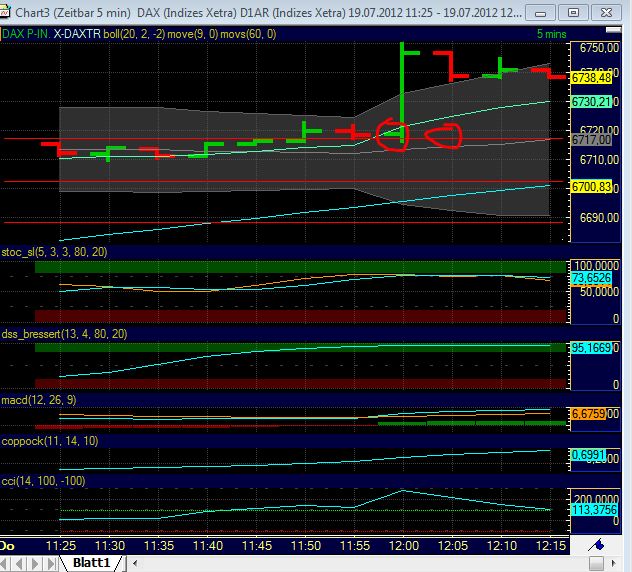Click the horizontal scrollbar left arrow

coord(135,563)
